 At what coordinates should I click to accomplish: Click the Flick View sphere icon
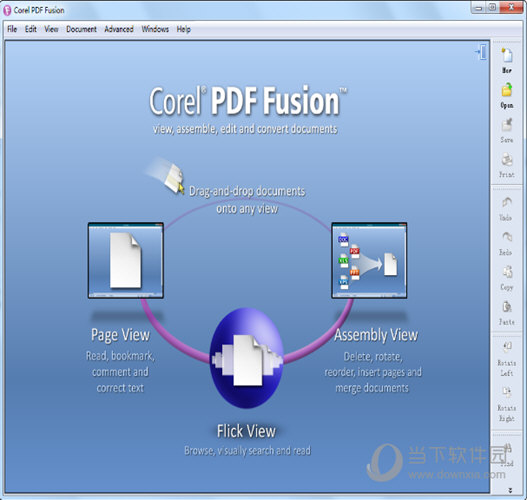pyautogui.click(x=246, y=358)
